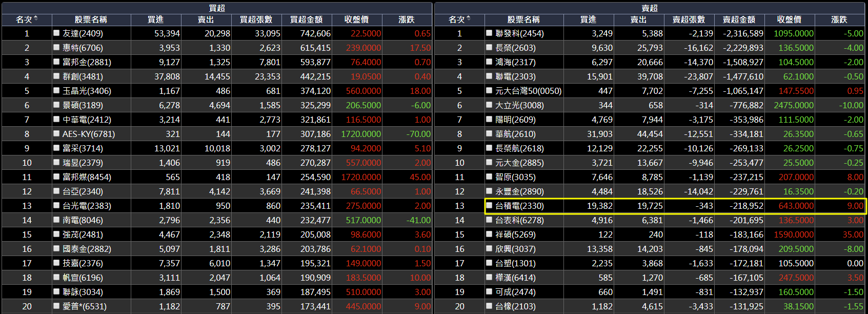This screenshot has width=868, height=314.
Task: Sort 賣超 table by 收盤價 header
Action: point(790,19)
